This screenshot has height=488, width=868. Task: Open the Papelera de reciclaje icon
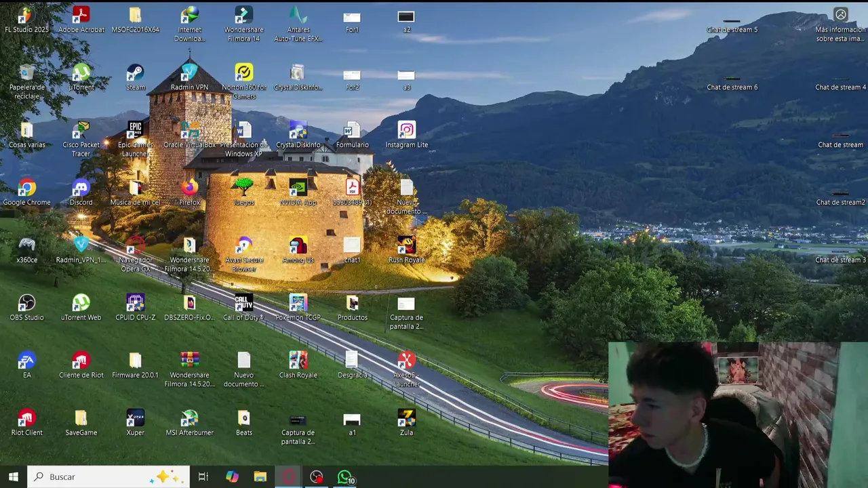click(26, 73)
